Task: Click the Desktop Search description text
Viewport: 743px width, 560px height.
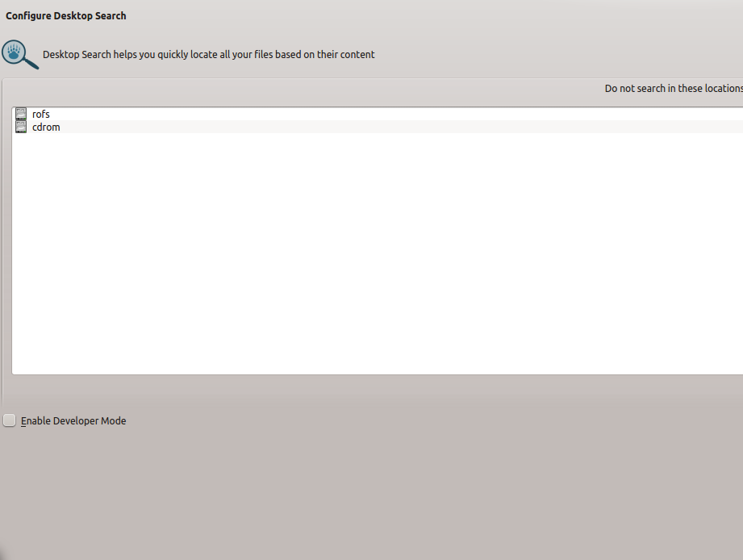Action: 208,55
